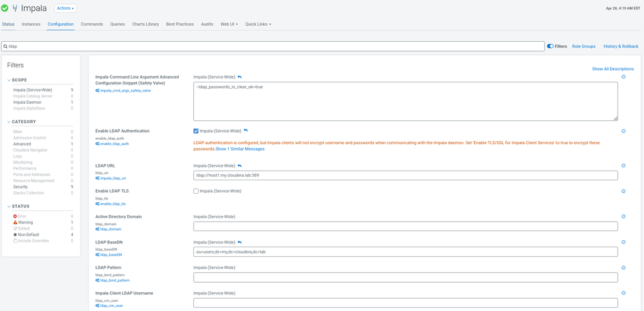Open the impala_cmd_args_safety_valve link
Viewport: 644px width, 311px height.
[125, 91]
